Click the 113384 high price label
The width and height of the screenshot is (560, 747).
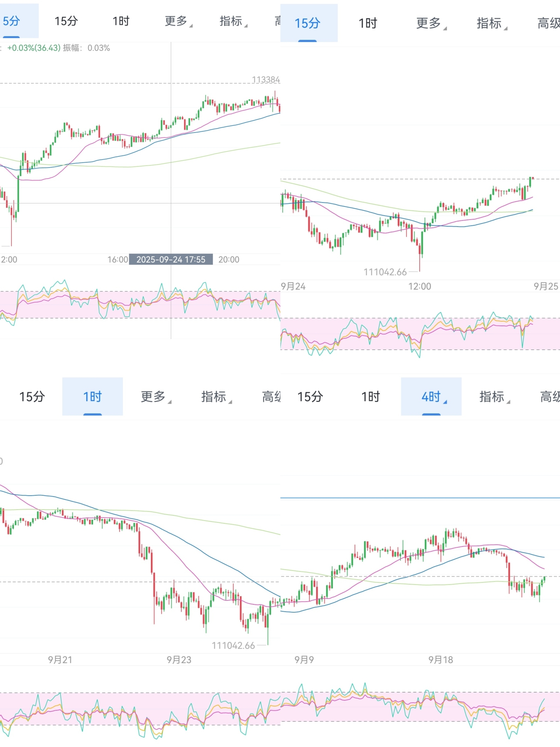(266, 80)
